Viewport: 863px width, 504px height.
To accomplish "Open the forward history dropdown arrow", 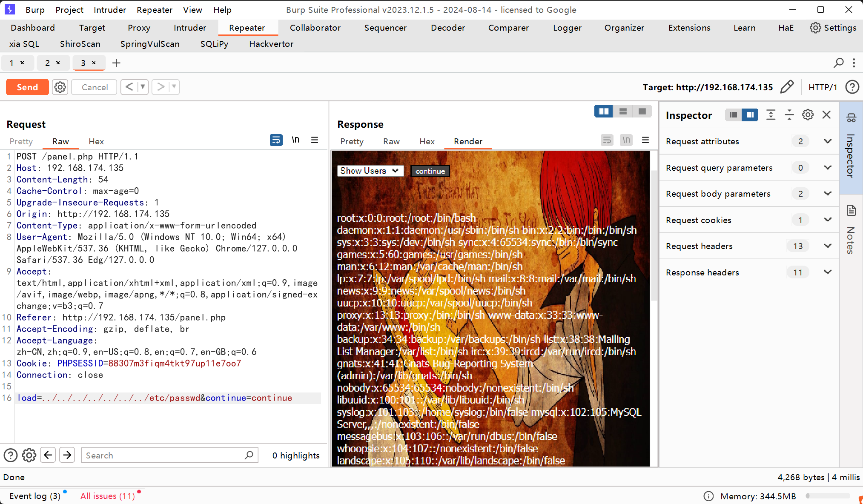I will pos(174,87).
